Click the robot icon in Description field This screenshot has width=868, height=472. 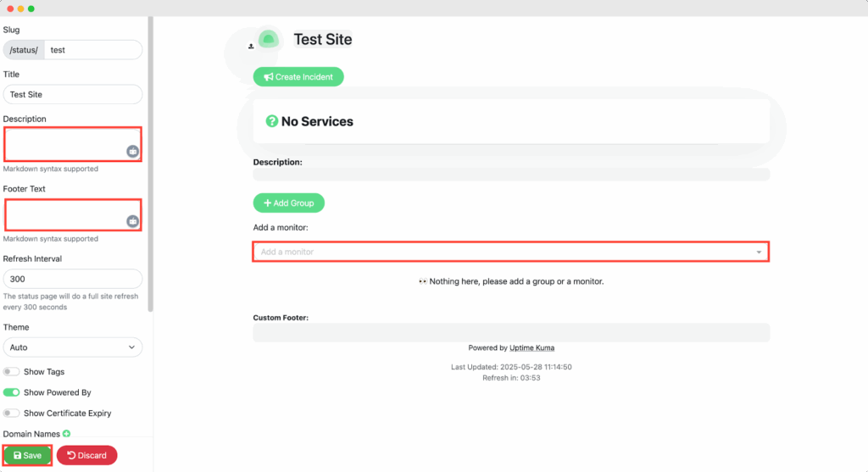click(133, 152)
